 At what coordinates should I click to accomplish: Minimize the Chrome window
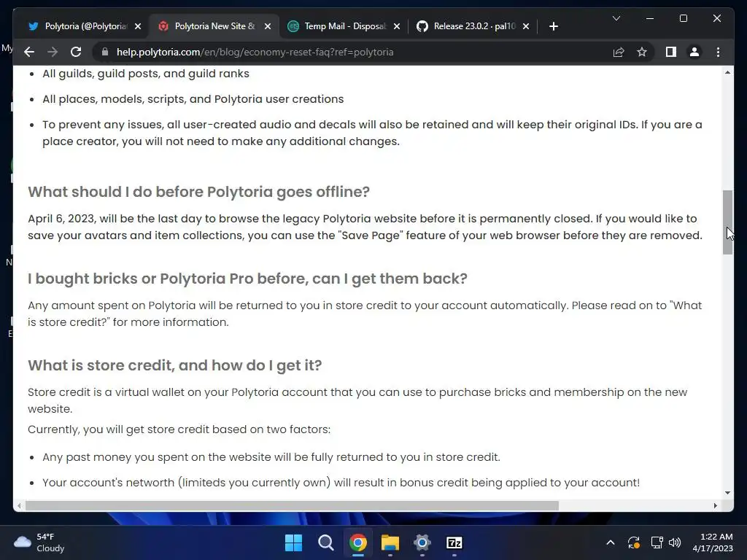(x=650, y=18)
